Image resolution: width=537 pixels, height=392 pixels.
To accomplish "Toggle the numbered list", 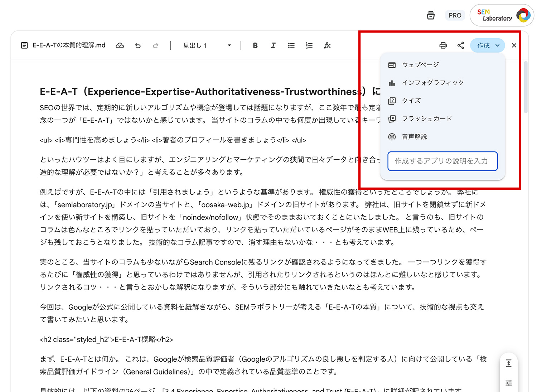I will click(x=309, y=45).
